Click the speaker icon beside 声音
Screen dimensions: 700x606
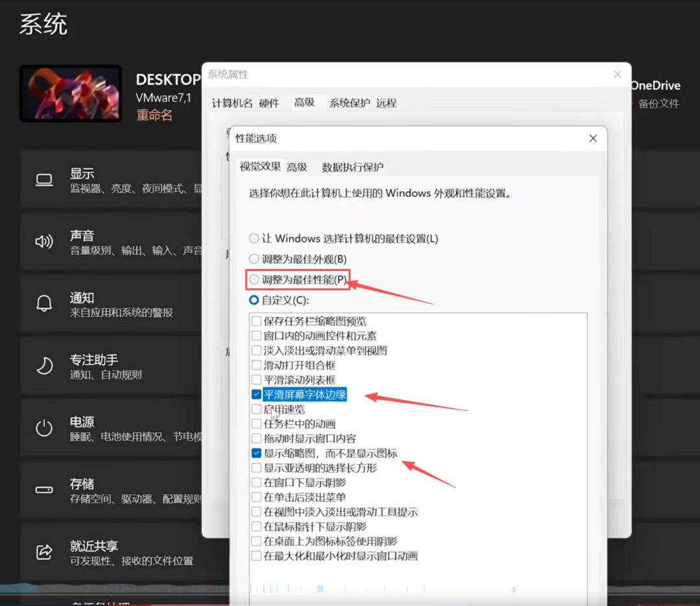coord(44,242)
